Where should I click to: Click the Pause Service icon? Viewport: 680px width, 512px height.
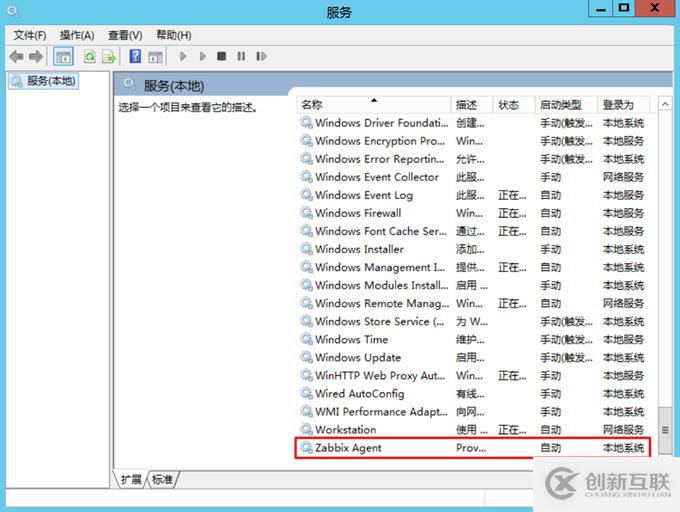pyautogui.click(x=241, y=56)
